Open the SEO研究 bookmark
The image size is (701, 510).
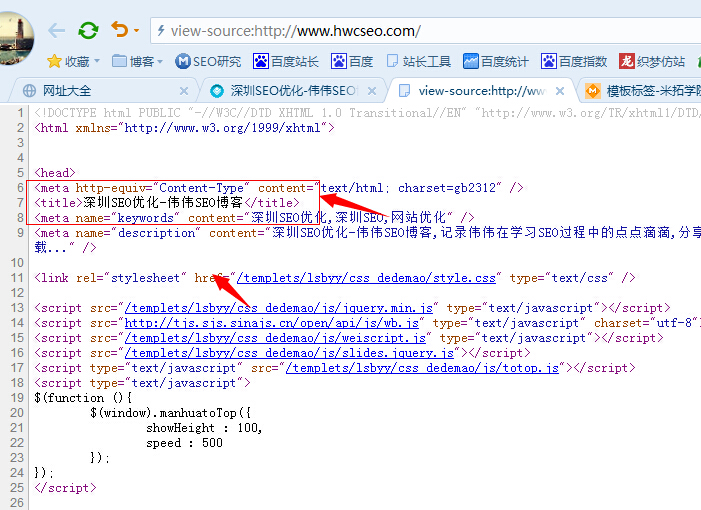(209, 62)
